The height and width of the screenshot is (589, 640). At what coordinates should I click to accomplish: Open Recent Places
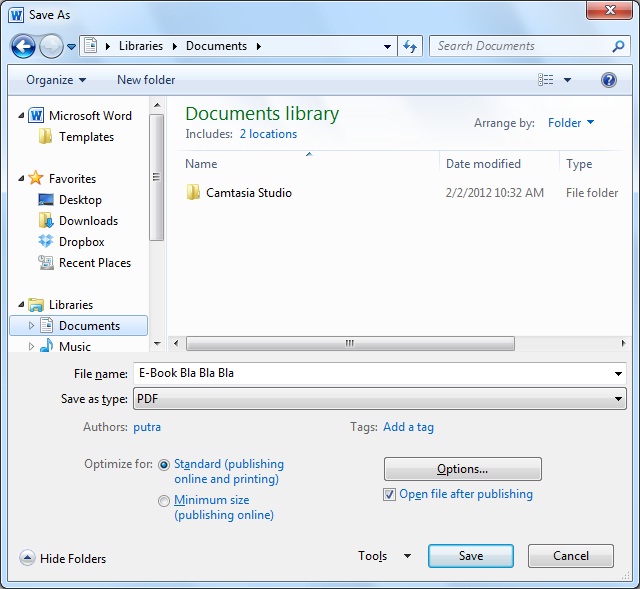[x=95, y=263]
